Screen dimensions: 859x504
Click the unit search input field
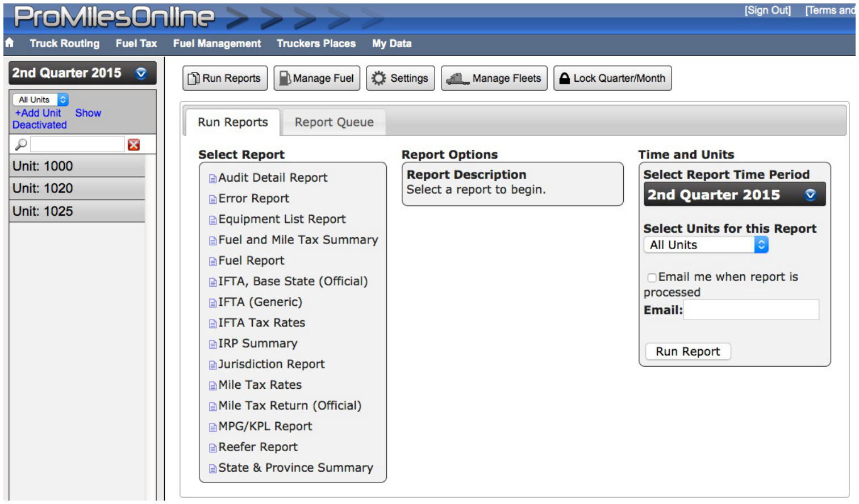pyautogui.click(x=77, y=144)
